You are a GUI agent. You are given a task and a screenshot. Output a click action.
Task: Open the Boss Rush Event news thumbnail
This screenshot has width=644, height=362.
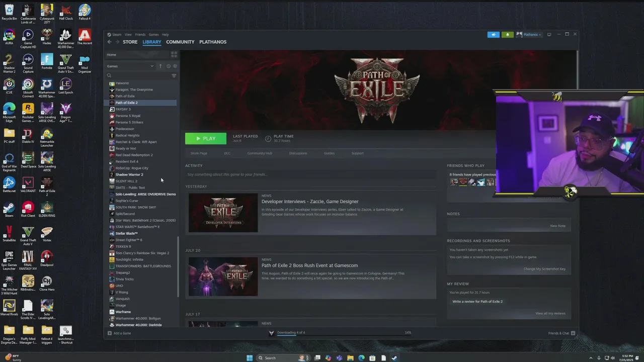[223, 277]
